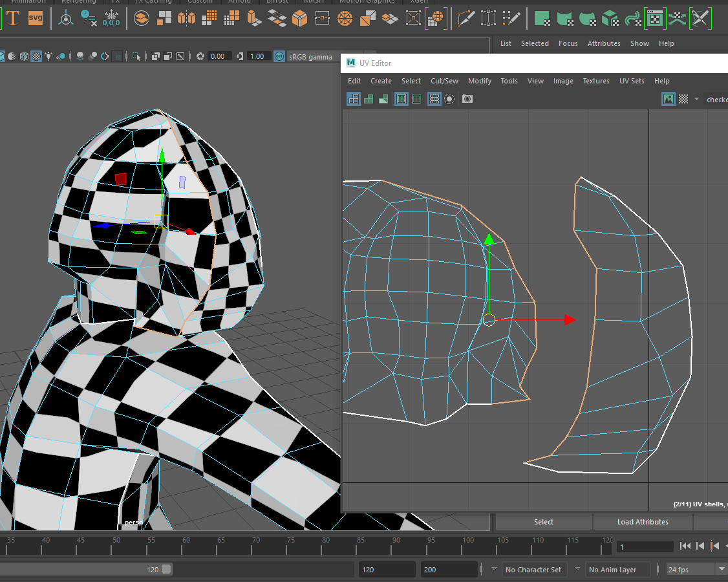Click the UV snapshot camera icon

click(x=467, y=99)
